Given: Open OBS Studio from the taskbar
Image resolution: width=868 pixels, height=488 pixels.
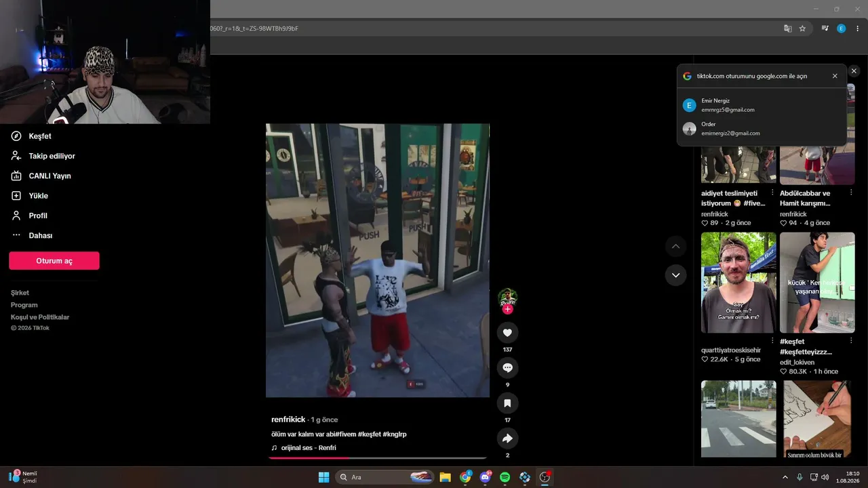Looking at the screenshot, I should [545, 477].
